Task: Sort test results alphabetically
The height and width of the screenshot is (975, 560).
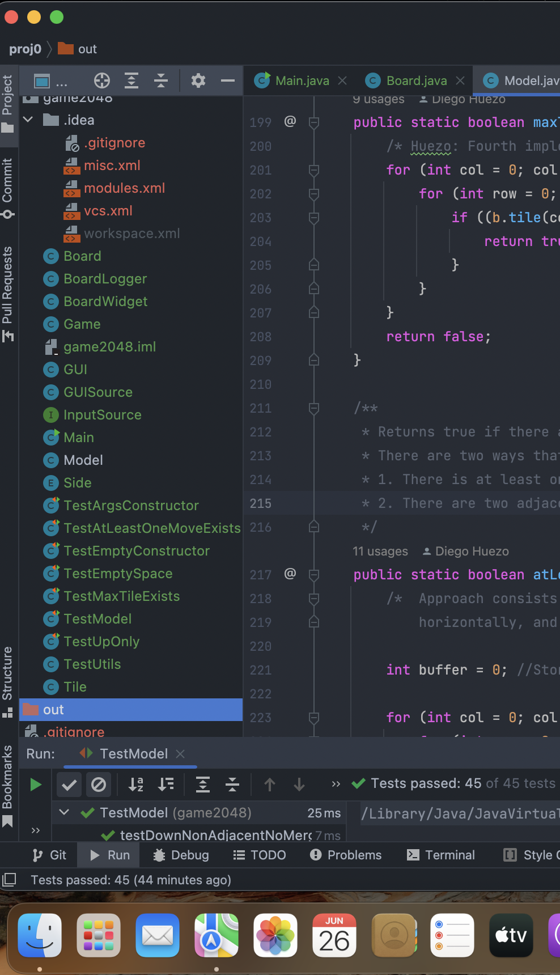Action: [x=136, y=785]
